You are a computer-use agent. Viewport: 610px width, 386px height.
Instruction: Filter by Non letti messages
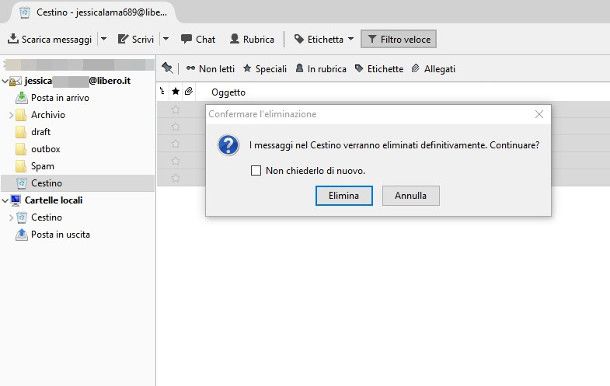(x=210, y=69)
